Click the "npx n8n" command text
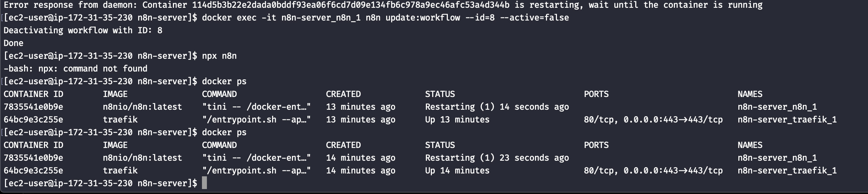Image resolution: width=868 pixels, height=194 pixels. [x=219, y=56]
